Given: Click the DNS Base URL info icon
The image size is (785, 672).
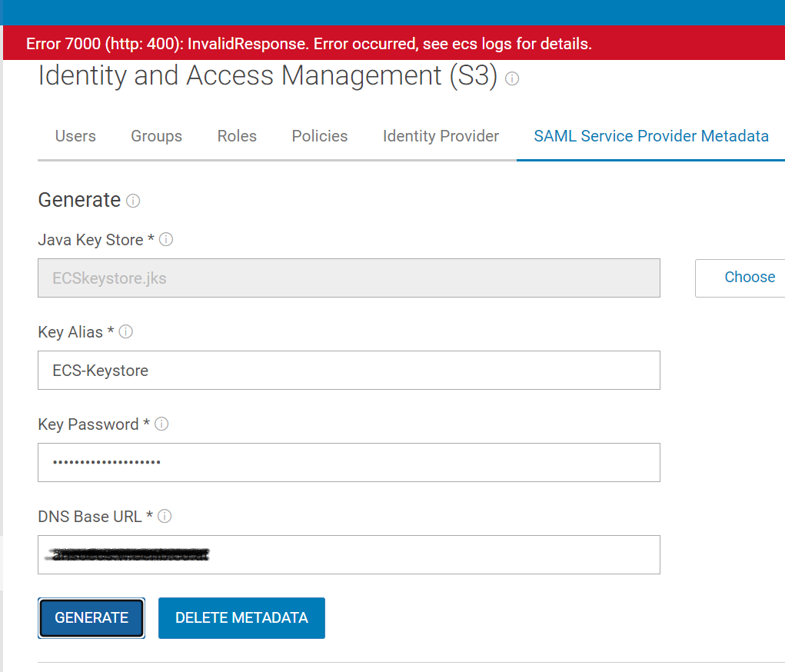Looking at the screenshot, I should [x=164, y=516].
